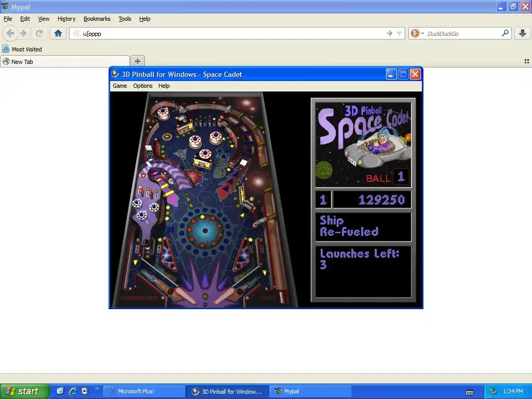Open the Edit menu in Mypal
This screenshot has width=532, height=399.
[x=25, y=19]
